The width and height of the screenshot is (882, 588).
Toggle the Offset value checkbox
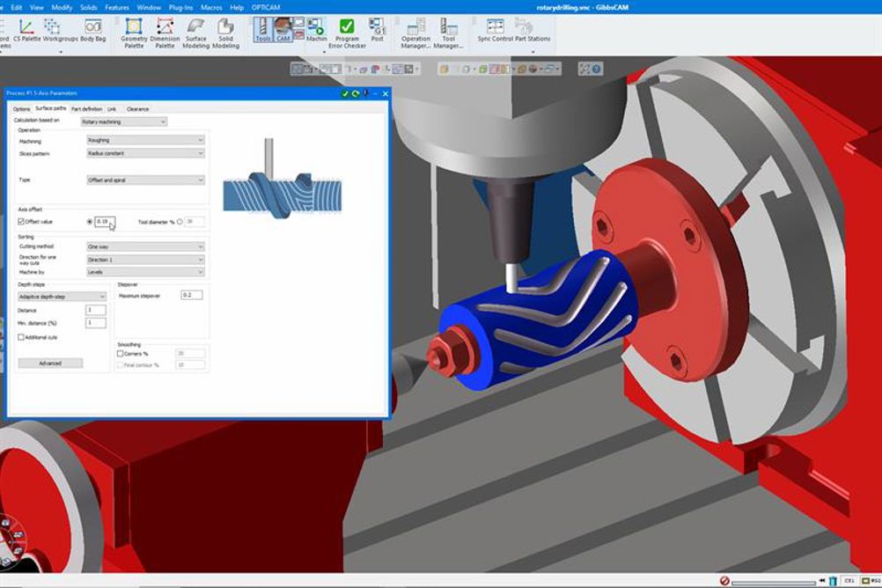[21, 222]
